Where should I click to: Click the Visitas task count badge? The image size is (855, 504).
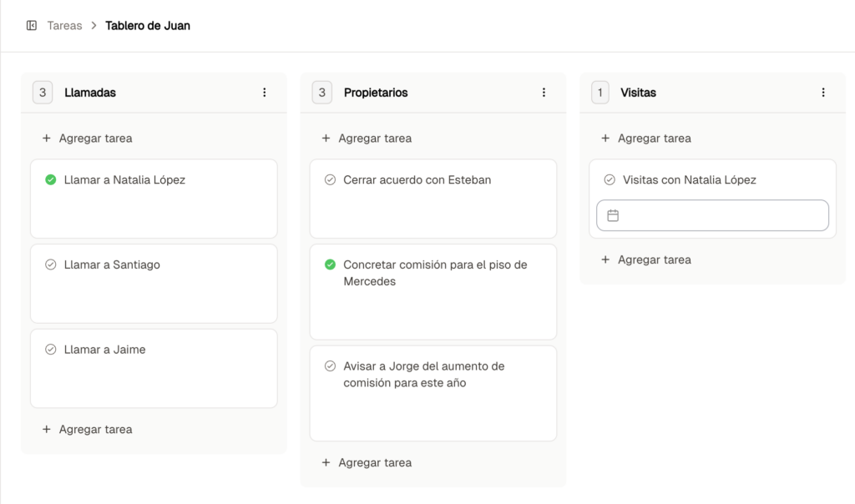600,93
